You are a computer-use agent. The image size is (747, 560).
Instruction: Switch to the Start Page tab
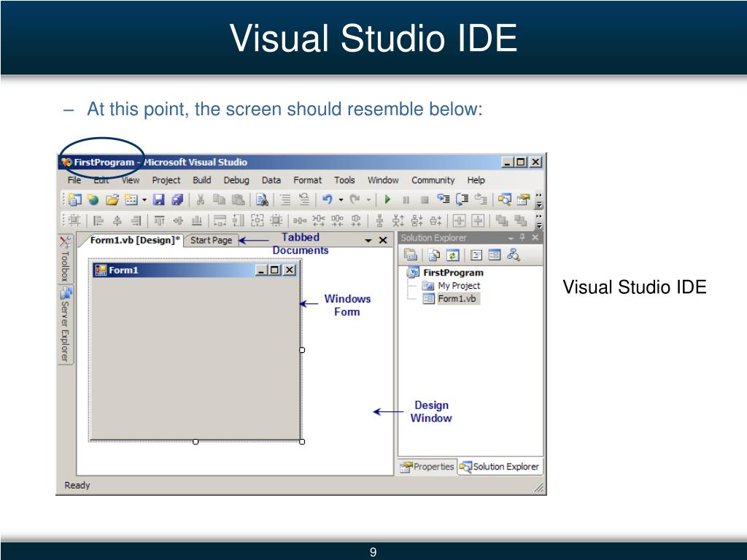[211, 240]
